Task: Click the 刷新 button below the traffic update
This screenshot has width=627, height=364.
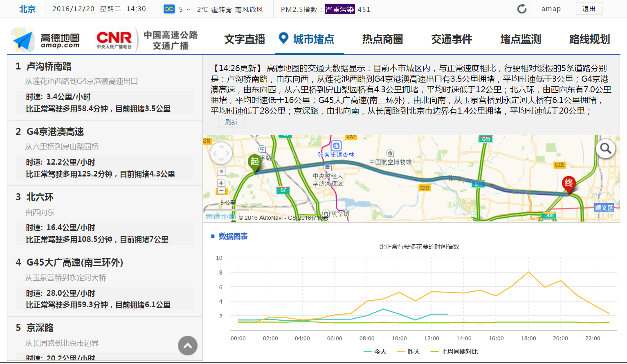Action: point(231,121)
